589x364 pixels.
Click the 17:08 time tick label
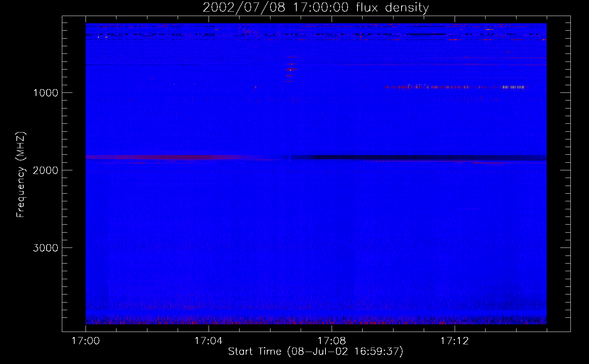(x=332, y=341)
